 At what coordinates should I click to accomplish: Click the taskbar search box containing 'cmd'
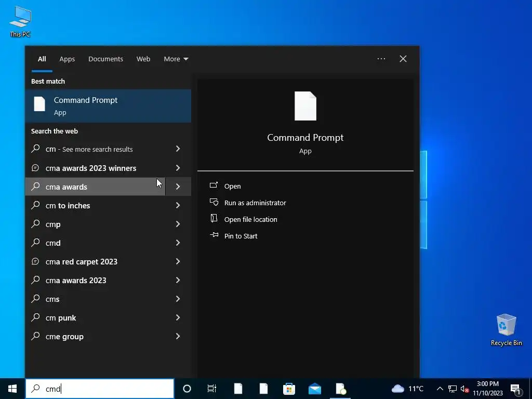click(100, 389)
